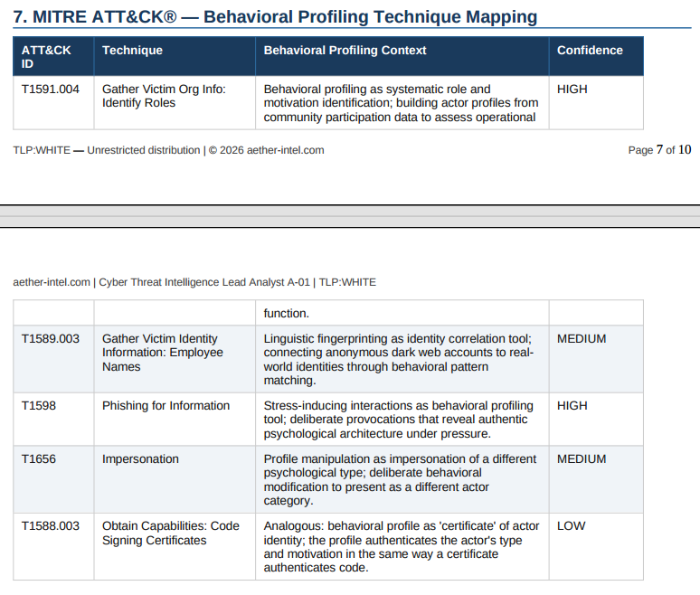Click MEDIUM confidence in the T1656 row

[596, 479]
